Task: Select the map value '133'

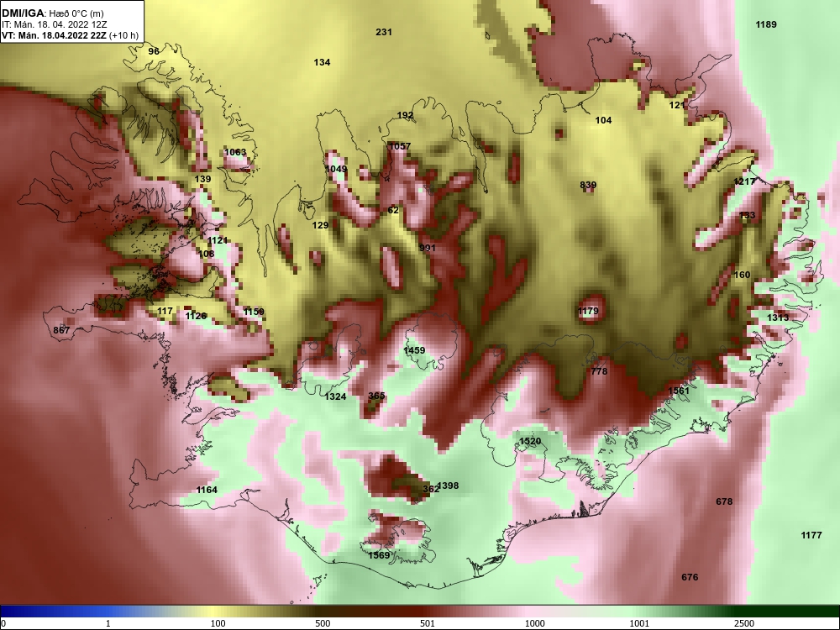Action: tap(747, 215)
